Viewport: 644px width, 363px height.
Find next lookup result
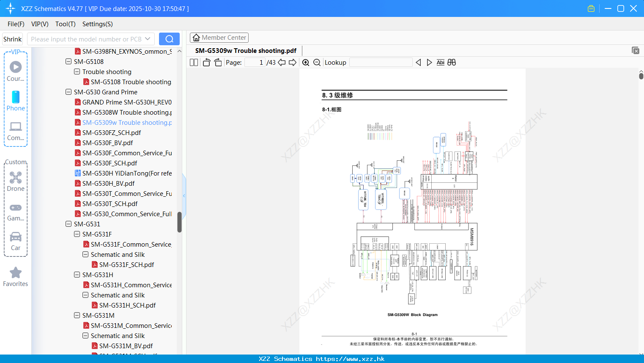click(x=429, y=62)
